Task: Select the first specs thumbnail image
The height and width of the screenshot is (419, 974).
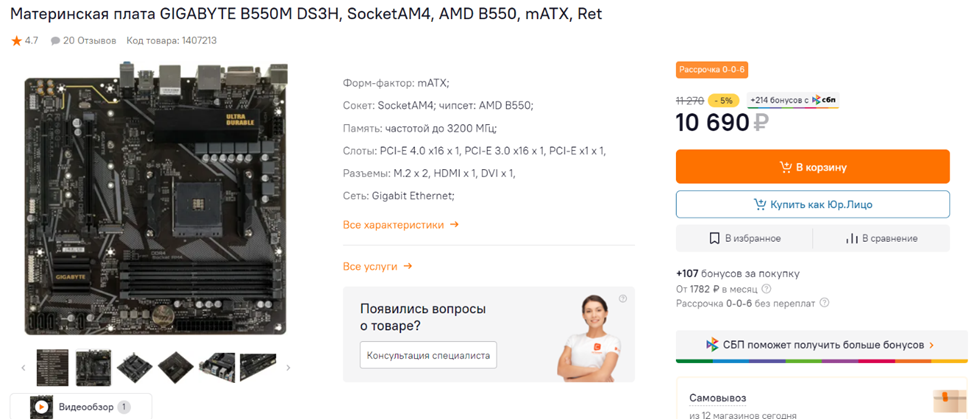Action: tap(52, 367)
